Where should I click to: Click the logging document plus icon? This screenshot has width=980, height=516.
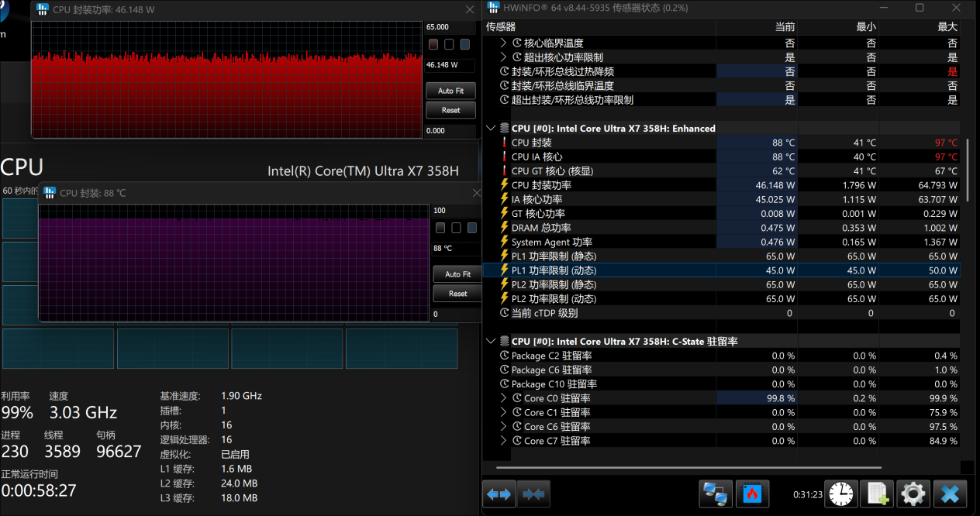pyautogui.click(x=877, y=494)
